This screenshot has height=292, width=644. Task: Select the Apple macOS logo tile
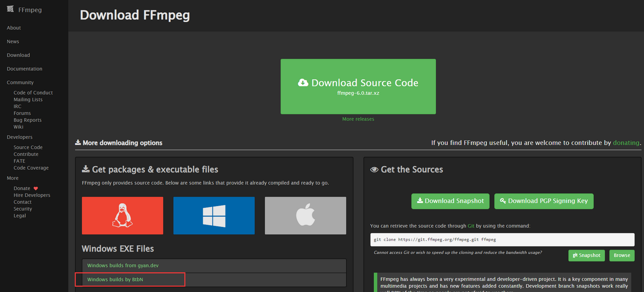tap(305, 216)
